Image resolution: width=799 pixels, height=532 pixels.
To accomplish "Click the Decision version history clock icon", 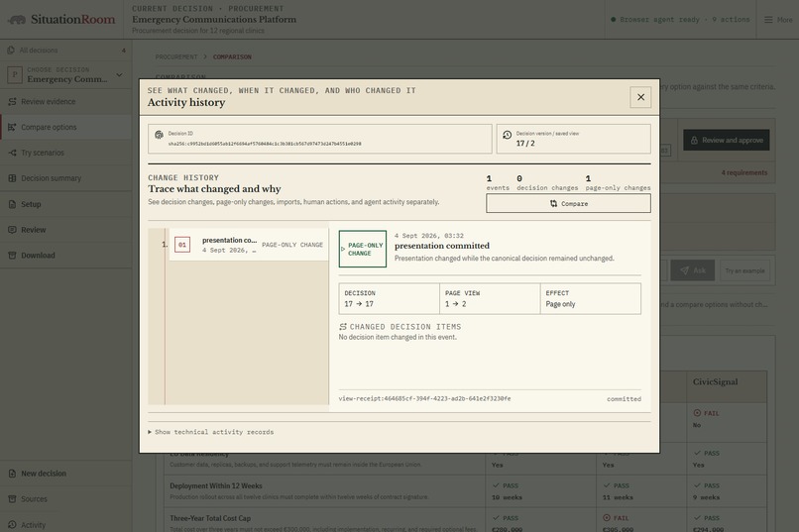I will pos(507,135).
